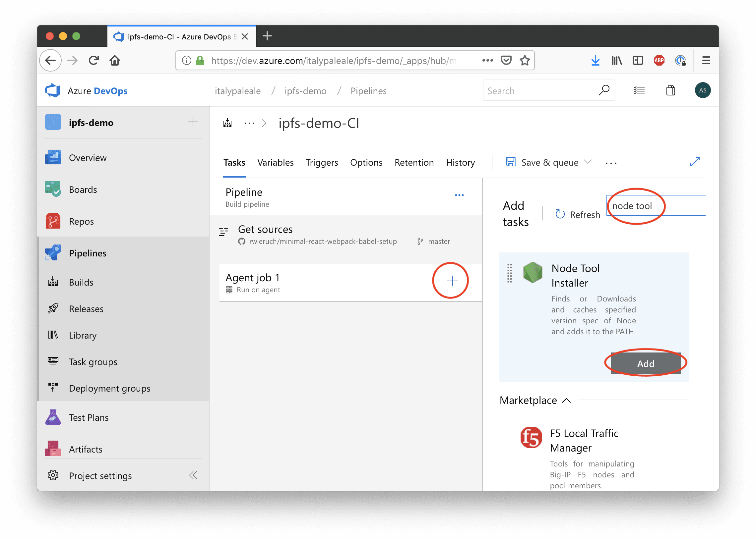Screen dimensions: 756x540
Task: Open Overview in sidebar
Action: click(123, 158)
